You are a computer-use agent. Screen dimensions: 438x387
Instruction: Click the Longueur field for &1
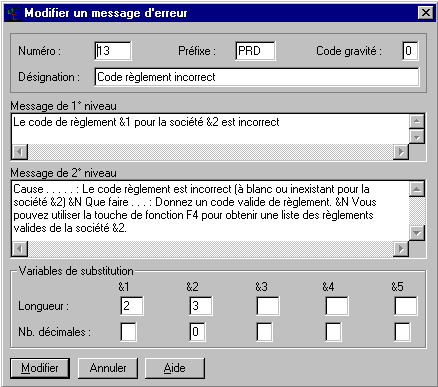click(x=132, y=306)
